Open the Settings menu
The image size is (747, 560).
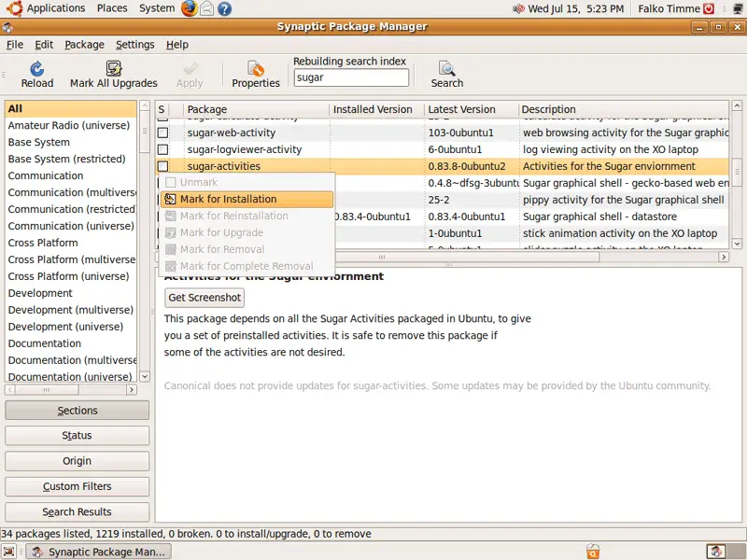pos(134,45)
